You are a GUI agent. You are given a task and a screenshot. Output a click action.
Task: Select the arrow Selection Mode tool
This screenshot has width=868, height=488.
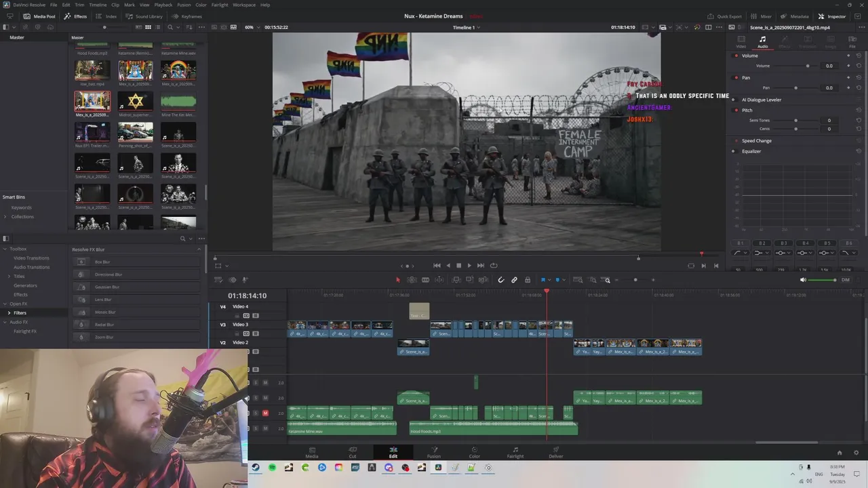pos(398,280)
